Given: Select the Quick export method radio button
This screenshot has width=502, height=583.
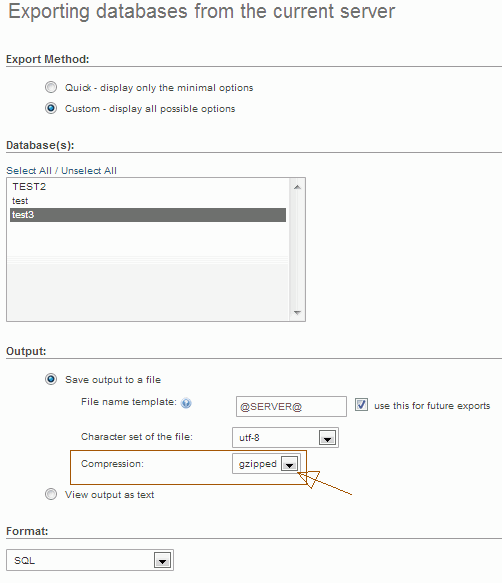Looking at the screenshot, I should pos(51,87).
